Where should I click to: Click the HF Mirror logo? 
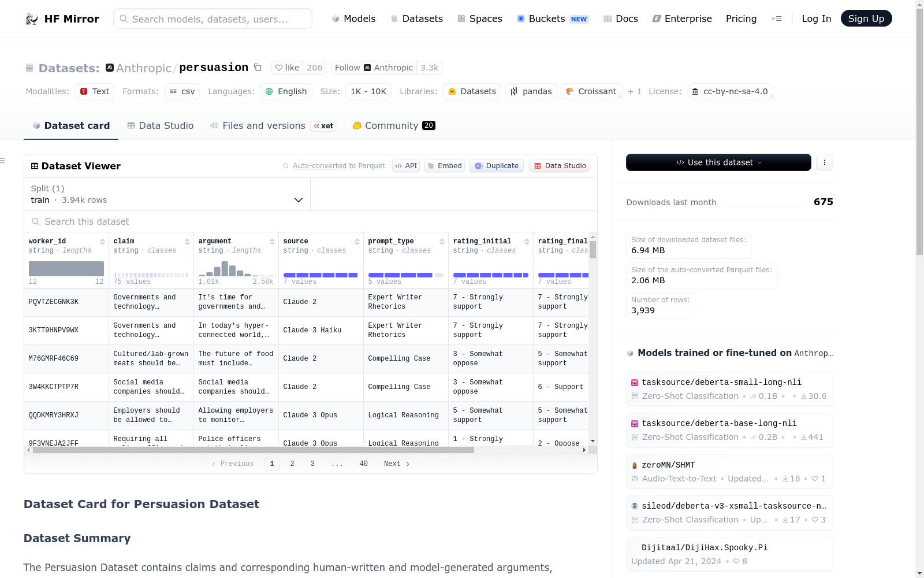pyautogui.click(x=62, y=19)
